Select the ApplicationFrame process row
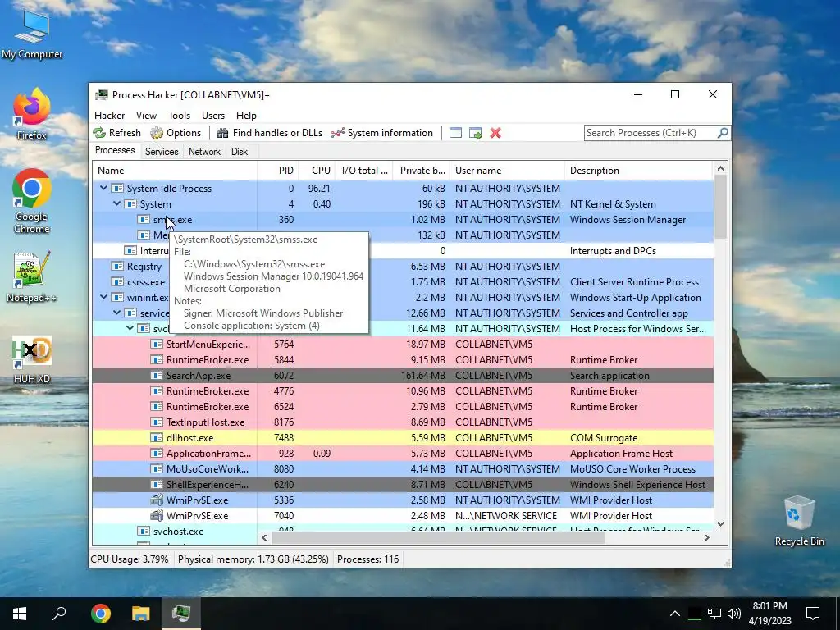 click(x=403, y=453)
